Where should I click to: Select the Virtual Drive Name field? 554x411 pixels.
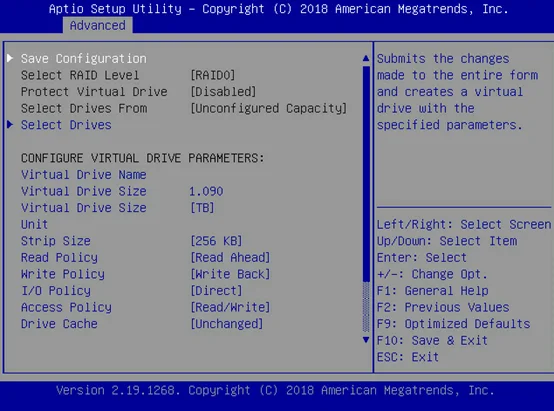click(x=84, y=175)
